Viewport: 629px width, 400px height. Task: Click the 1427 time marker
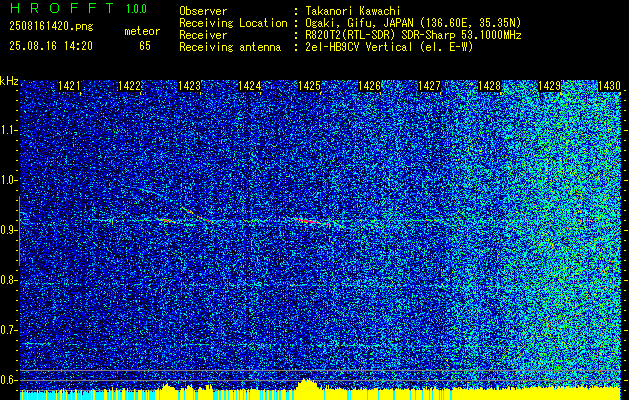430,86
